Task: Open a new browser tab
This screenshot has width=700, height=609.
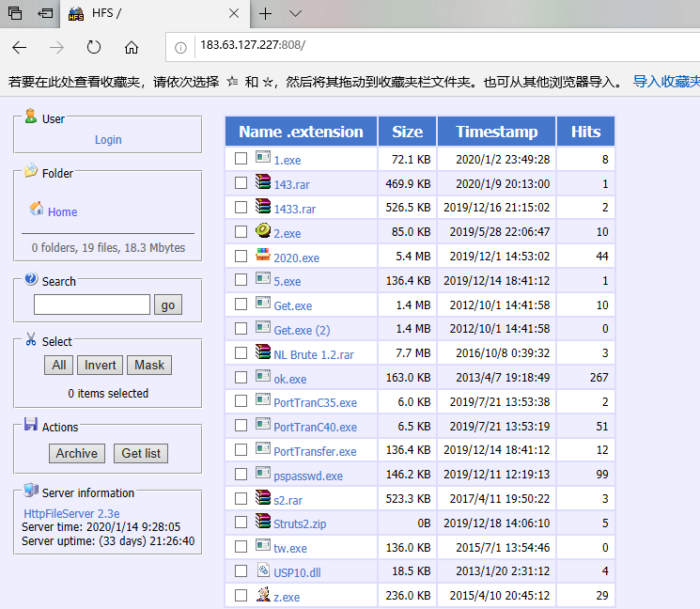Action: click(x=266, y=14)
